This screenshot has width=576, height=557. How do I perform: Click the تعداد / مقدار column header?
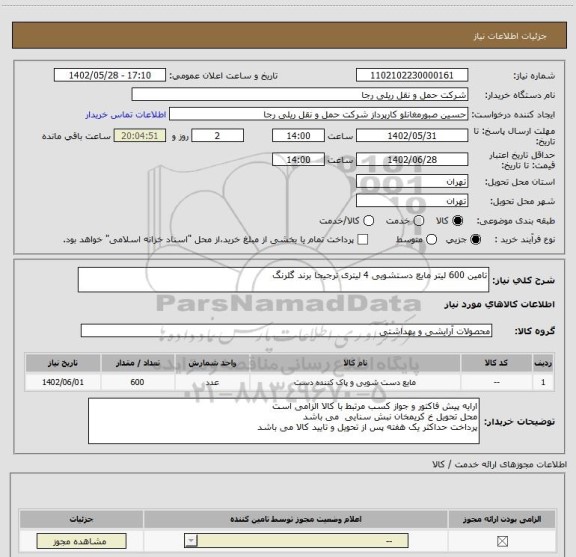click(x=138, y=363)
